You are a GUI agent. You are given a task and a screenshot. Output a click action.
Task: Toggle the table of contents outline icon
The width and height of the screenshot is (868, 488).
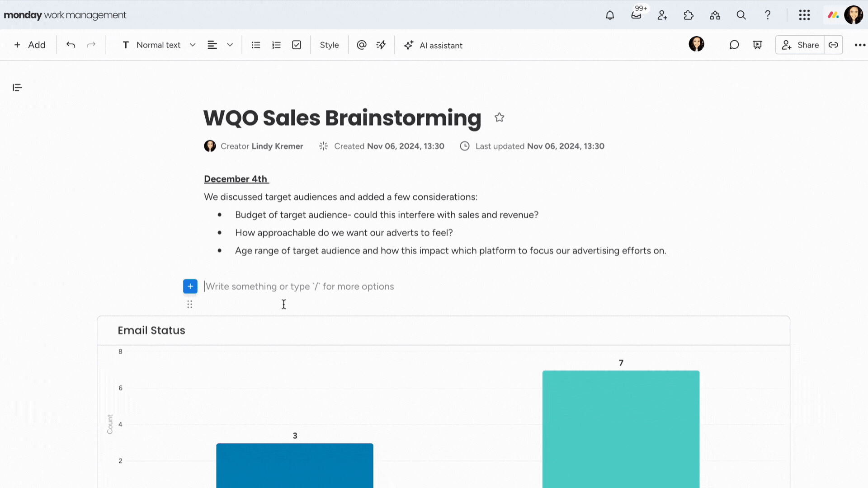[x=17, y=88]
